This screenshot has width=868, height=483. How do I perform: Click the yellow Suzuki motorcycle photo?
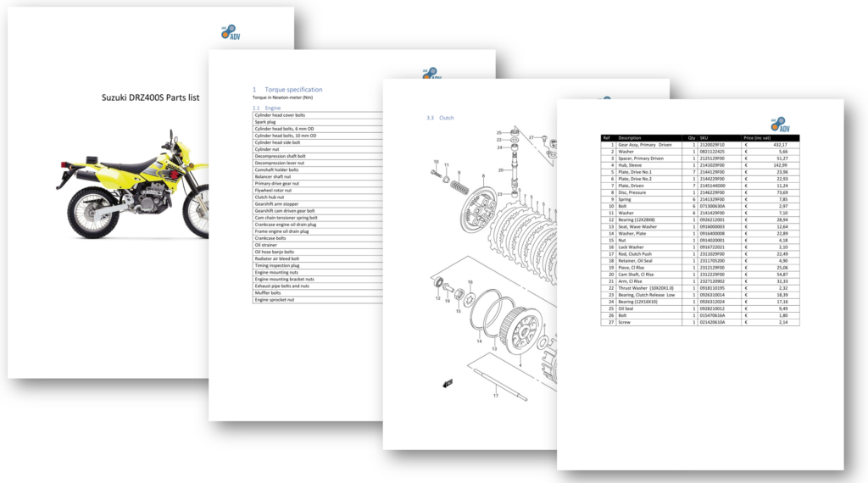pyautogui.click(x=133, y=184)
